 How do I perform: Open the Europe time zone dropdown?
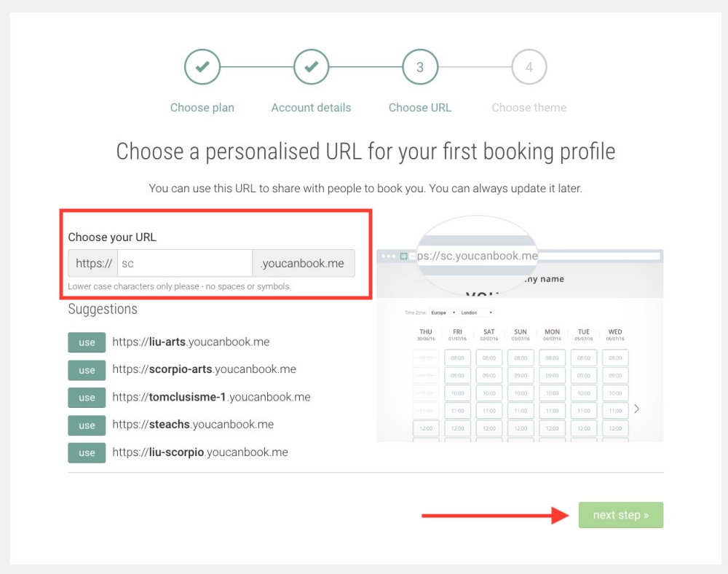[443, 312]
